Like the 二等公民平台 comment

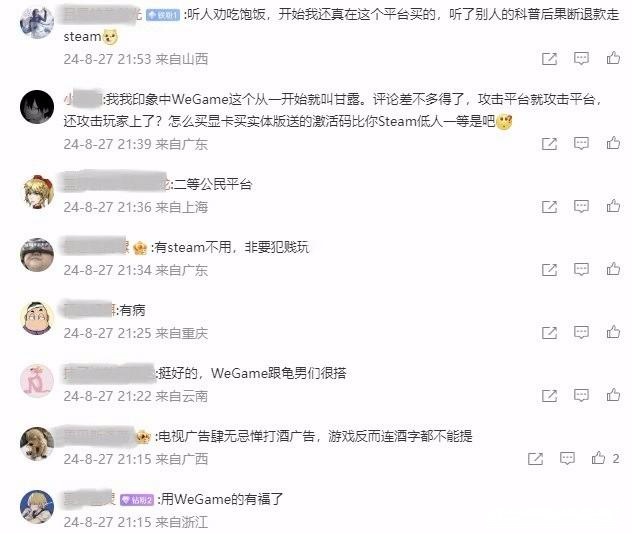click(x=613, y=206)
